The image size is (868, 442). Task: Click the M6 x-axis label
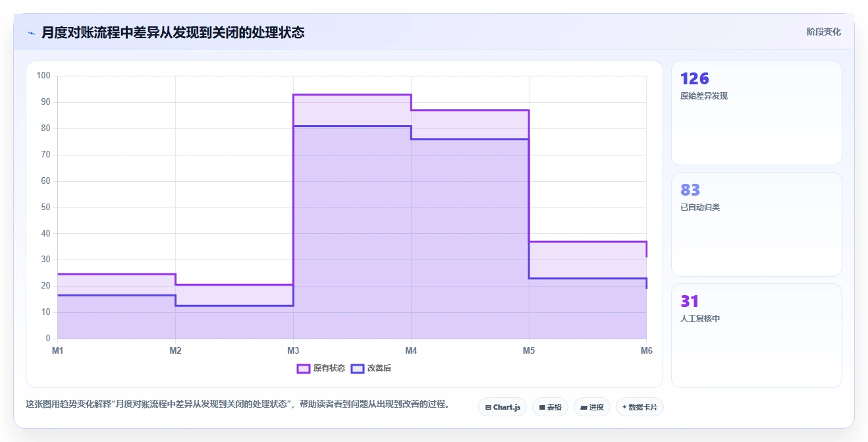[646, 351]
